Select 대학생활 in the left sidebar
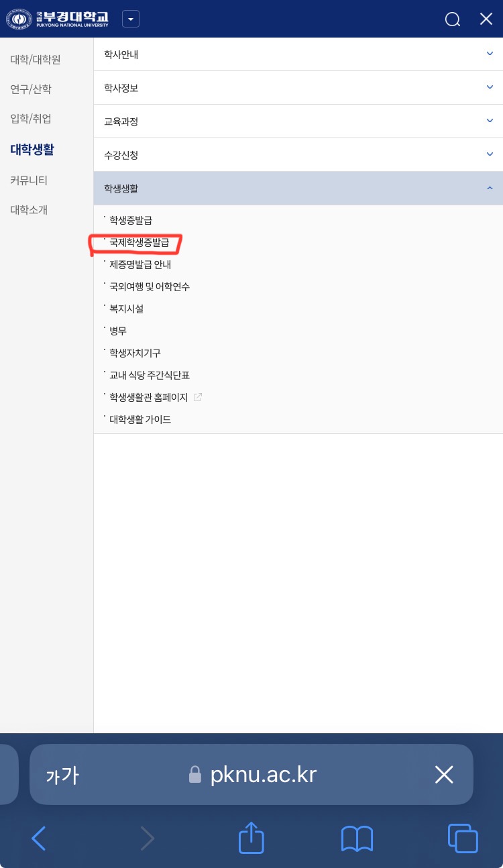Image resolution: width=503 pixels, height=868 pixels. click(32, 150)
